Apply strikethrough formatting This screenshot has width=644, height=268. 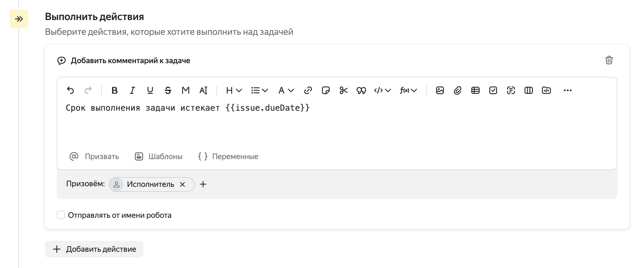168,90
